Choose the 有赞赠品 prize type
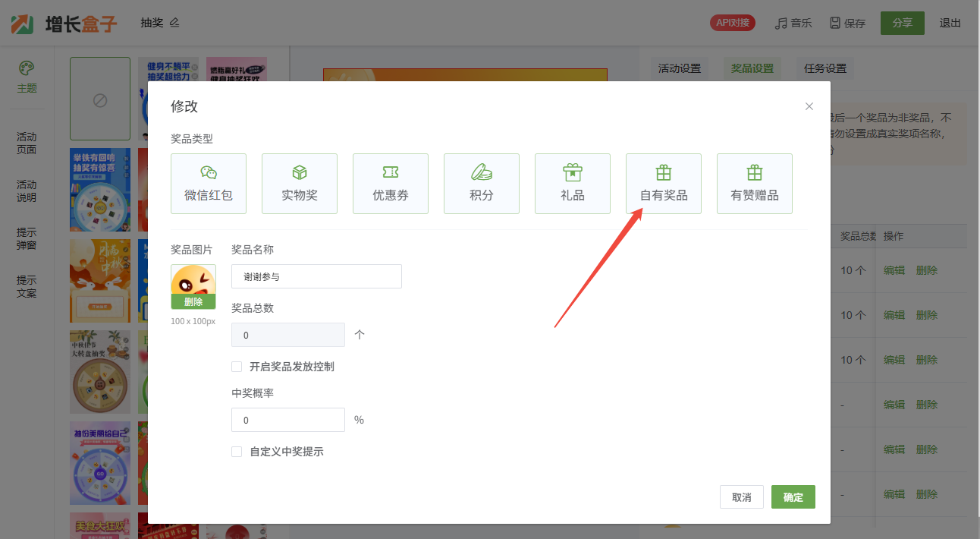Screen dimensions: 980x539 pyautogui.click(x=755, y=184)
